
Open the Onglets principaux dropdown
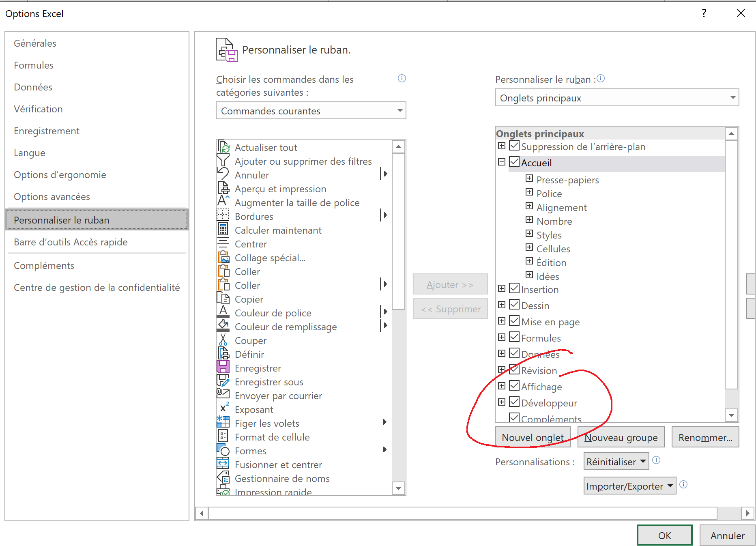click(617, 97)
